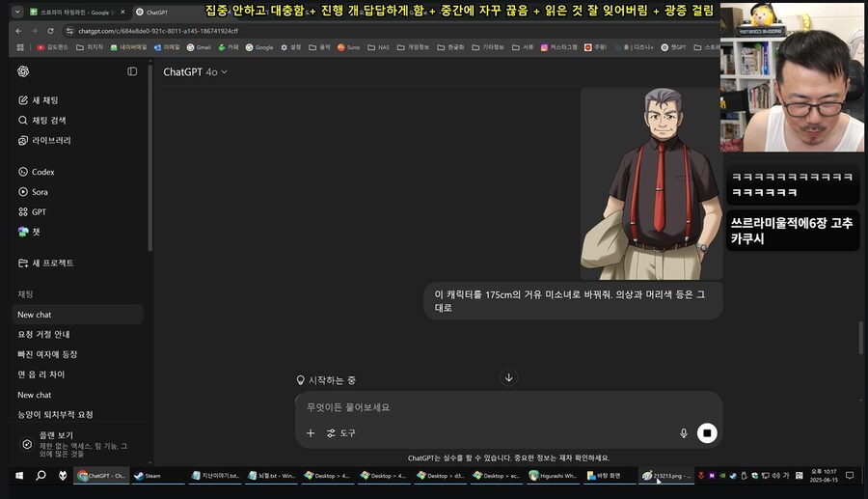Click the chat page vertical scrollbar
The height and width of the screenshot is (499, 868).
(861, 337)
